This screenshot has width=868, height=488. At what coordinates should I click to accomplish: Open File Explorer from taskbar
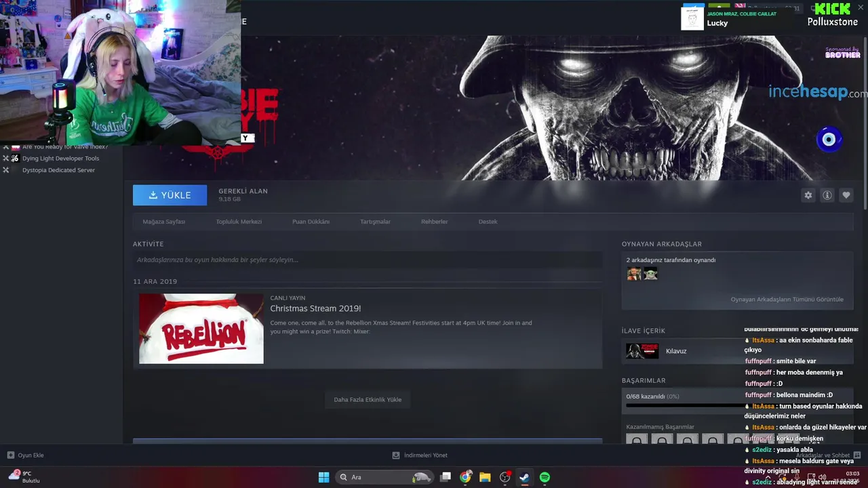(x=485, y=477)
